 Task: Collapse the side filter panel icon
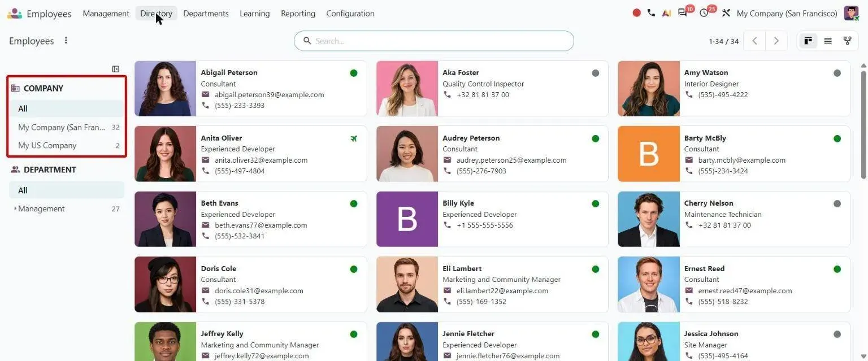(116, 69)
